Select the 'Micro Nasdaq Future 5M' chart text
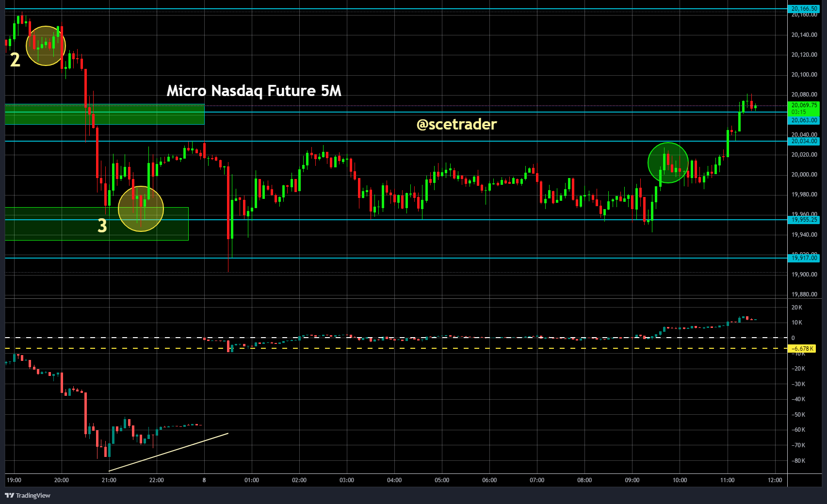The image size is (827, 504). (254, 91)
